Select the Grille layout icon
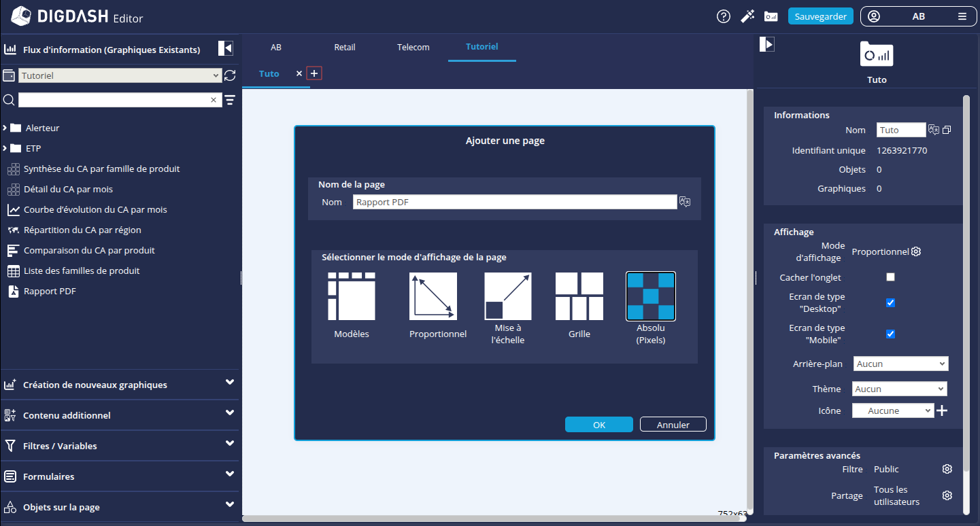This screenshot has height=526, width=980. (579, 296)
